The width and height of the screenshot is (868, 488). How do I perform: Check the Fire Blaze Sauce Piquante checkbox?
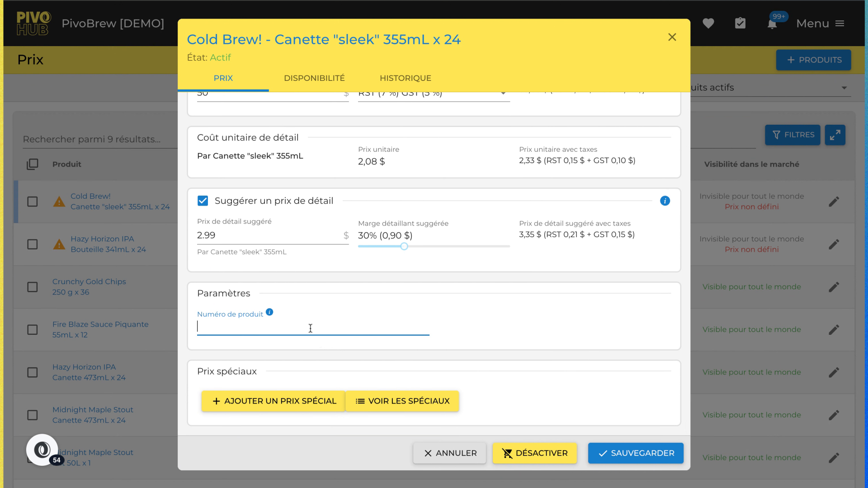33,330
